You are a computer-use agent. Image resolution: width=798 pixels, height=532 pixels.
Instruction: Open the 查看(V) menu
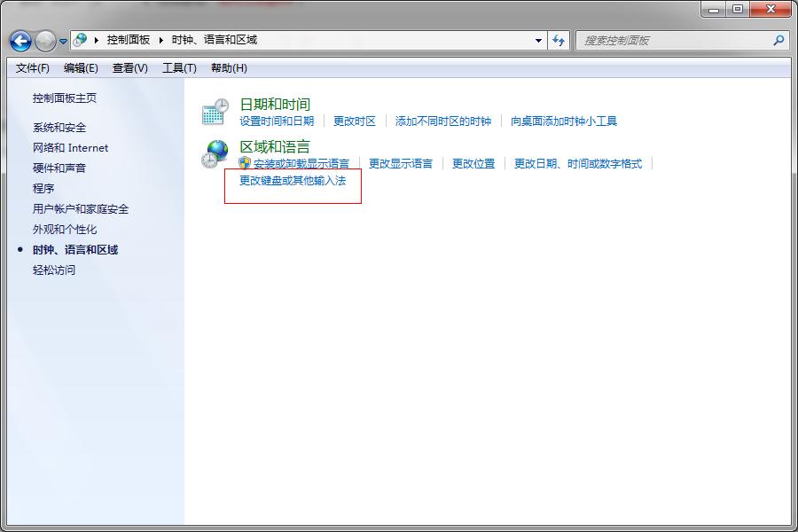pos(129,67)
